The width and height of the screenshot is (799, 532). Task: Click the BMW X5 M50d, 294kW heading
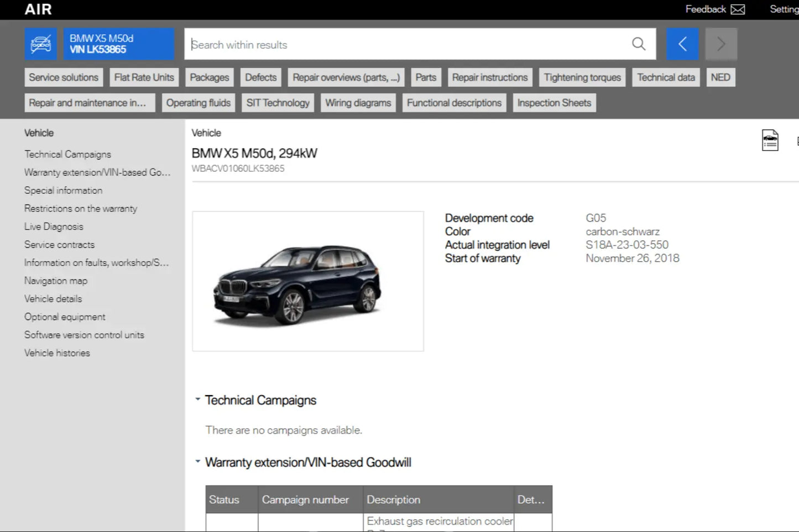click(254, 153)
